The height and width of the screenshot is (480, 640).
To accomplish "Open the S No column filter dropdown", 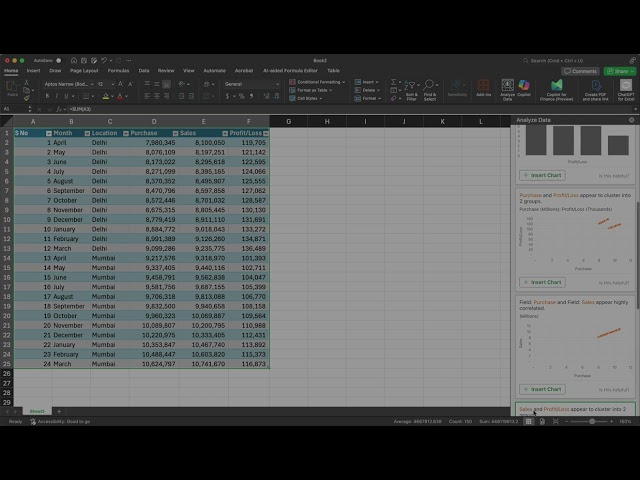I will 49,133.
